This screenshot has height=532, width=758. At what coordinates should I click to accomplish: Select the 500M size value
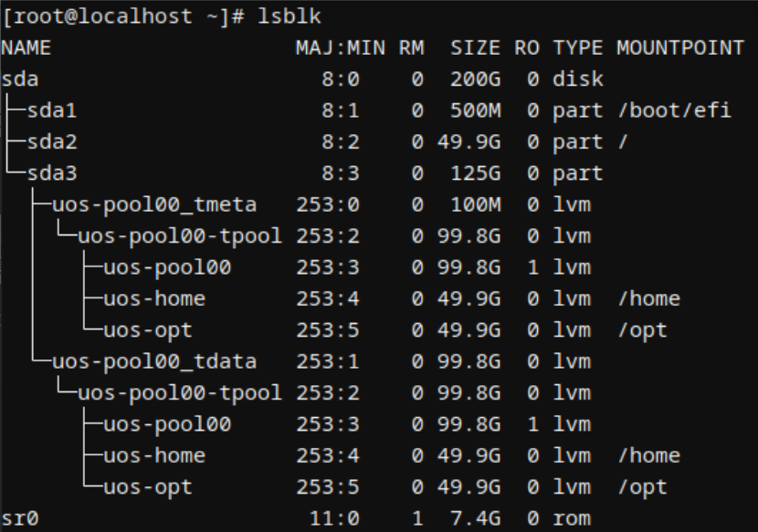[x=475, y=110]
